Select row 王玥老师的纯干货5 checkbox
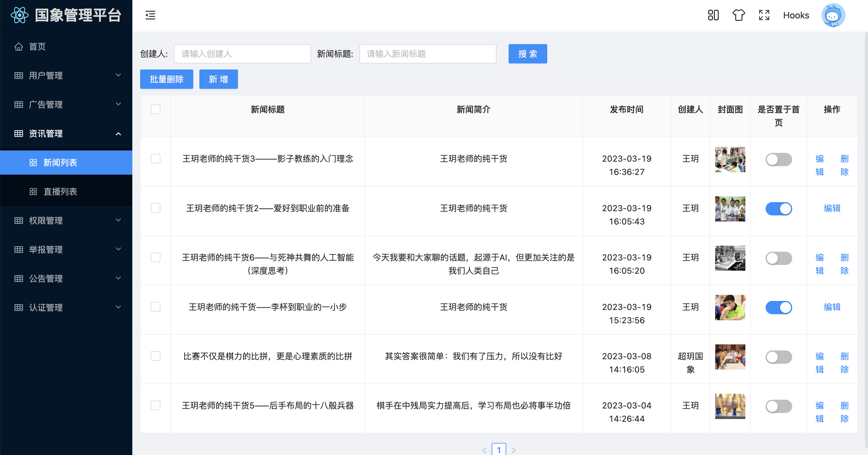 click(x=155, y=405)
